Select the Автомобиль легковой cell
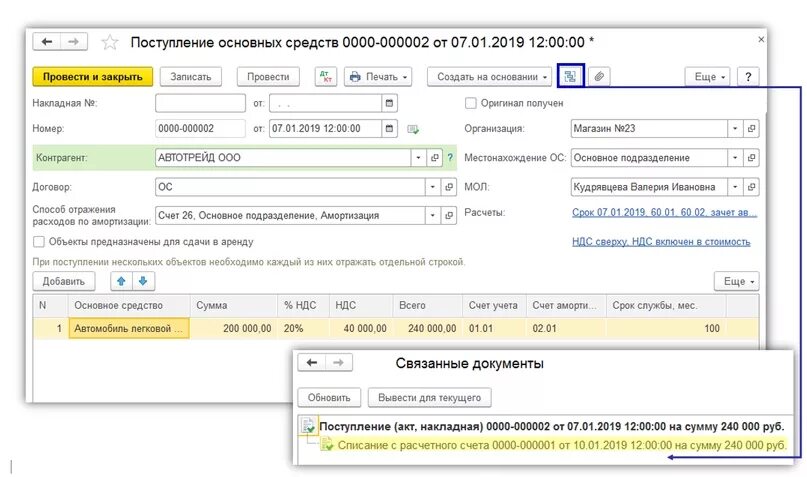This screenshot has width=807, height=477. tap(129, 328)
